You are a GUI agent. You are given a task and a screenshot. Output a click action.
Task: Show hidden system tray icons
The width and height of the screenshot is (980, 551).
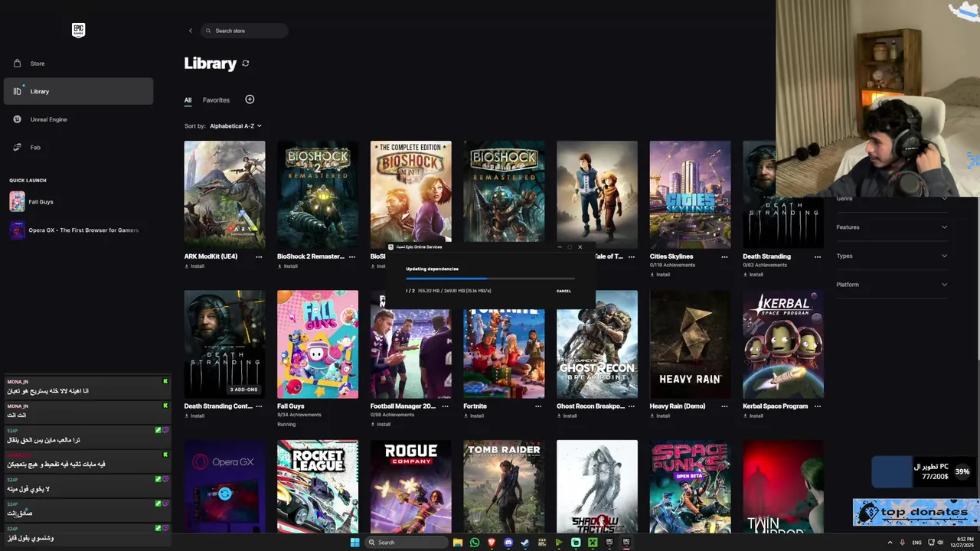(x=890, y=543)
